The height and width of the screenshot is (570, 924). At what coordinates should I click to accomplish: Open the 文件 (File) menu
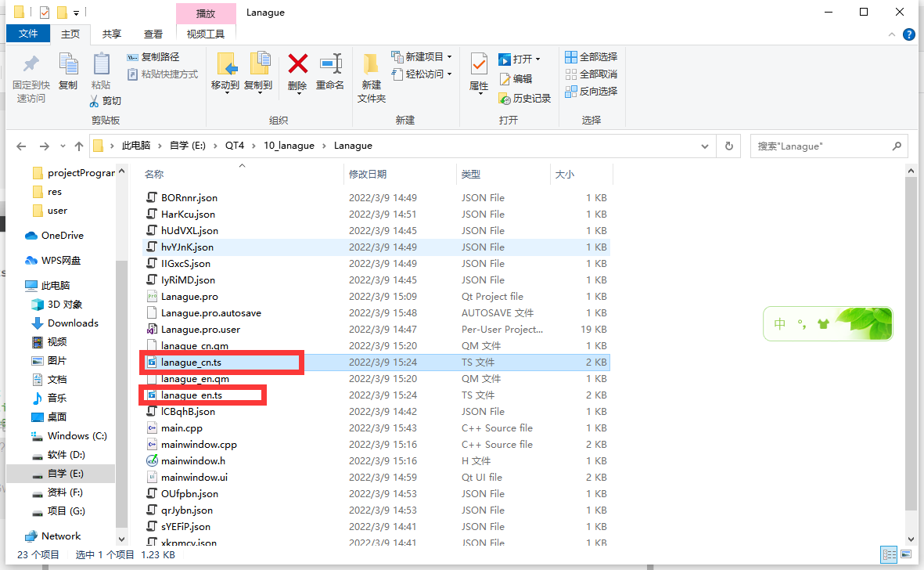pos(28,34)
